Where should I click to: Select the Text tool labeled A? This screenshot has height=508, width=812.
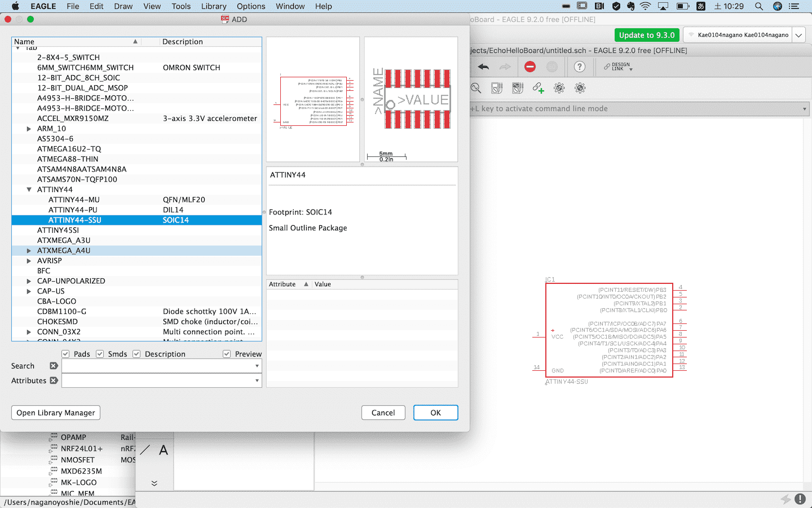(164, 450)
